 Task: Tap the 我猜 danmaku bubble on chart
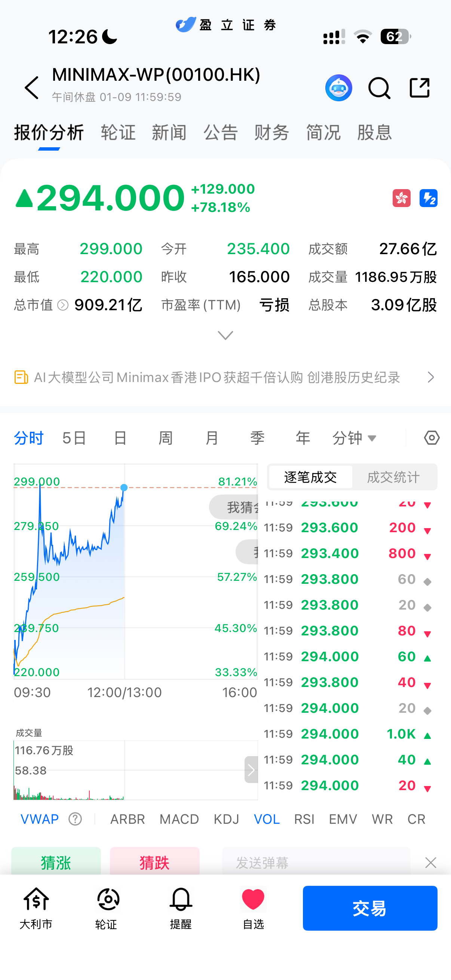point(234,507)
